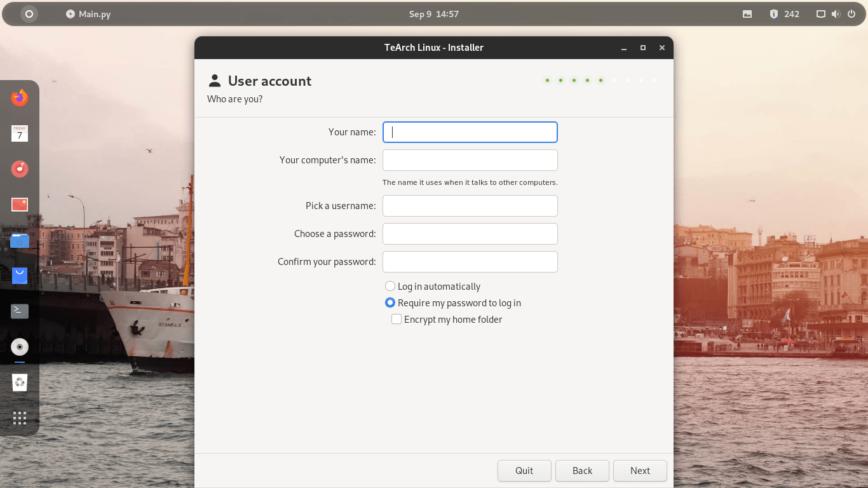Click the user account header icon
The height and width of the screenshot is (488, 868).
pos(215,81)
